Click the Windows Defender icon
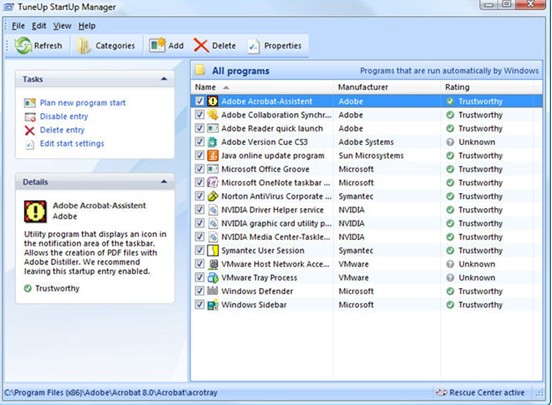Image resolution: width=552 pixels, height=405 pixels. pyautogui.click(x=212, y=291)
